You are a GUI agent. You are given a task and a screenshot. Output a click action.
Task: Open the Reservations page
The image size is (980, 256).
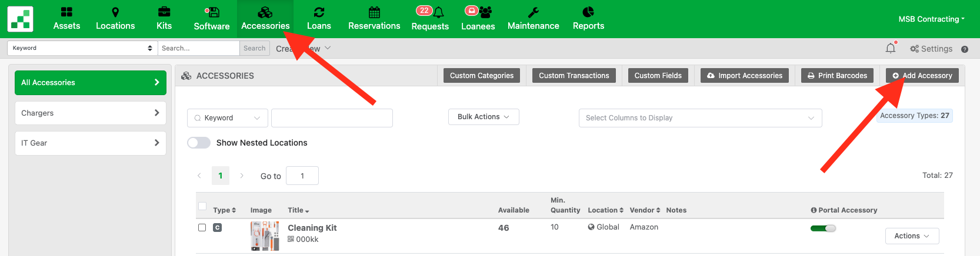point(374,19)
